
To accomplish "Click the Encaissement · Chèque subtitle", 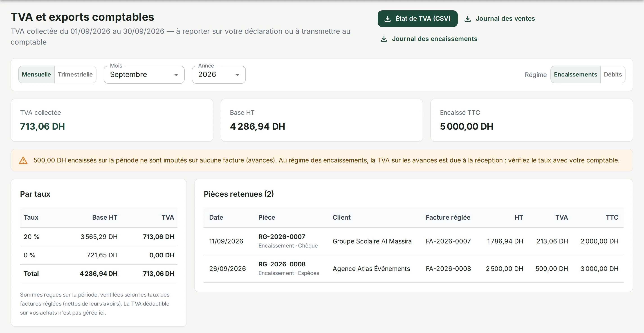I will (288, 246).
